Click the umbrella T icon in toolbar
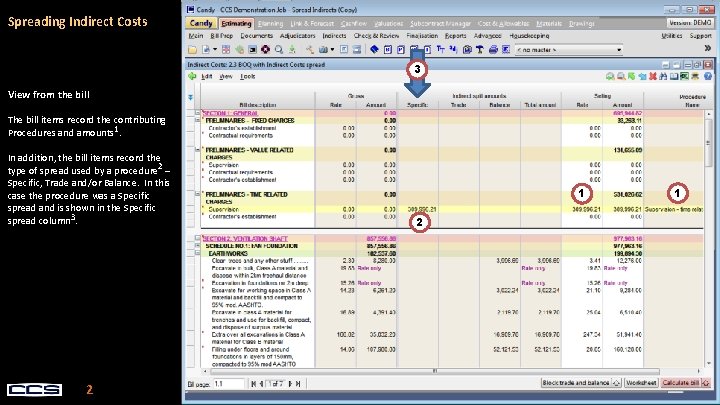Screen dimensions: 720x405 (x=480, y=50)
